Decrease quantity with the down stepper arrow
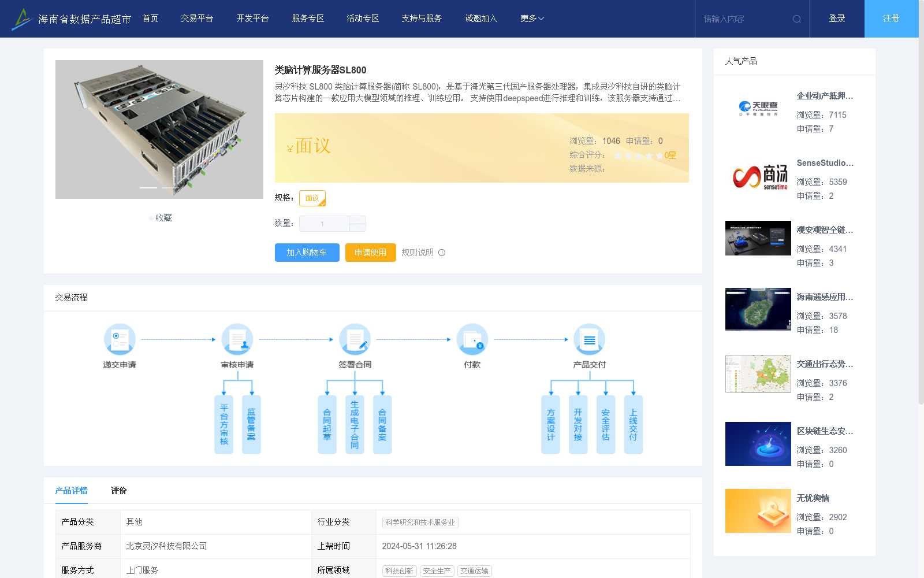 point(357,228)
